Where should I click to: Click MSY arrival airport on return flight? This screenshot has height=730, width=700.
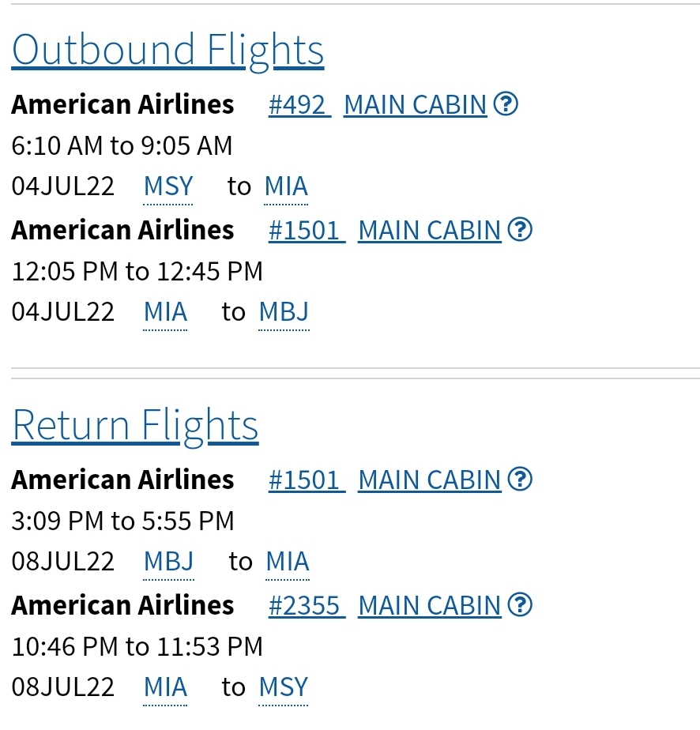pyautogui.click(x=283, y=687)
